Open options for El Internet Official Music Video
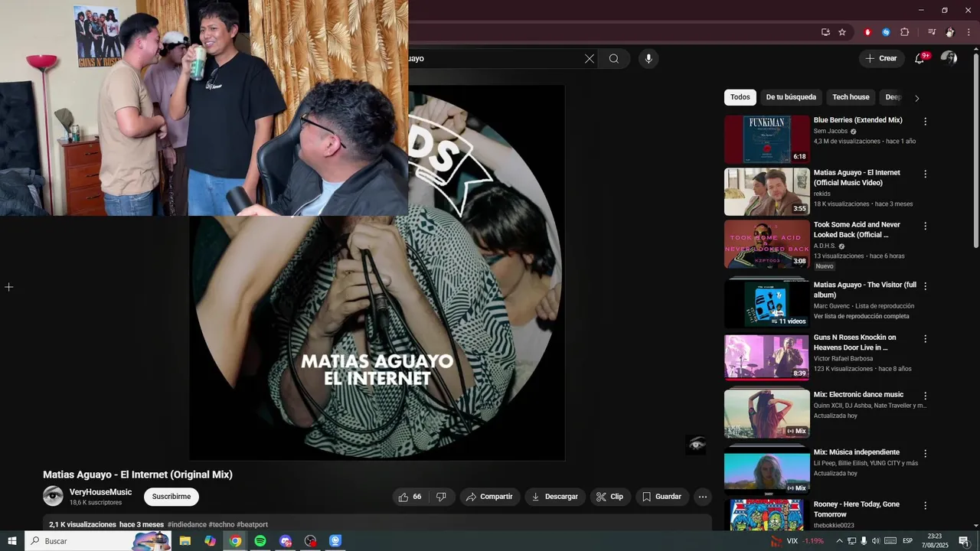This screenshot has width=980, height=551. (925, 174)
